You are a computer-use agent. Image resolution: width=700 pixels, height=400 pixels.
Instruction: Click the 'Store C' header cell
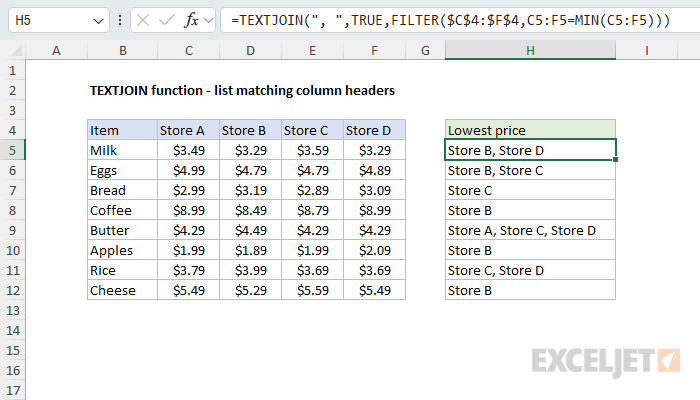click(312, 130)
